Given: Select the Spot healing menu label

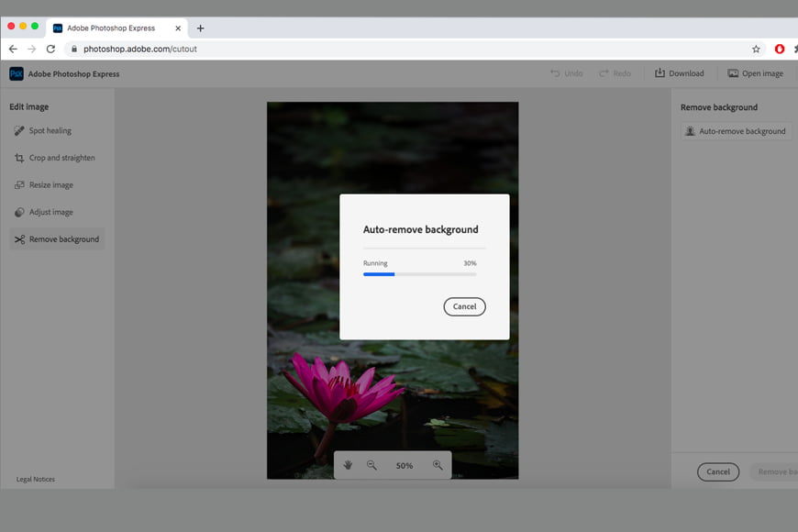Looking at the screenshot, I should pyautogui.click(x=50, y=131).
